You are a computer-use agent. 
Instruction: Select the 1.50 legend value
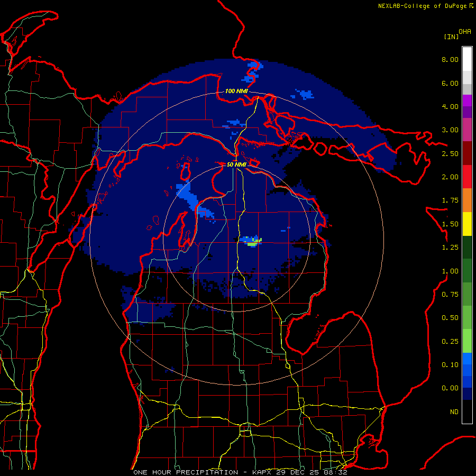(x=450, y=224)
